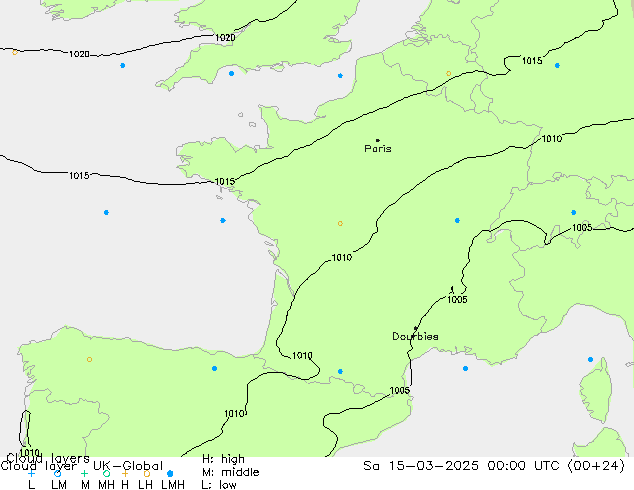
Task: Click the 'L: low' legend entry
Action: coord(219,485)
